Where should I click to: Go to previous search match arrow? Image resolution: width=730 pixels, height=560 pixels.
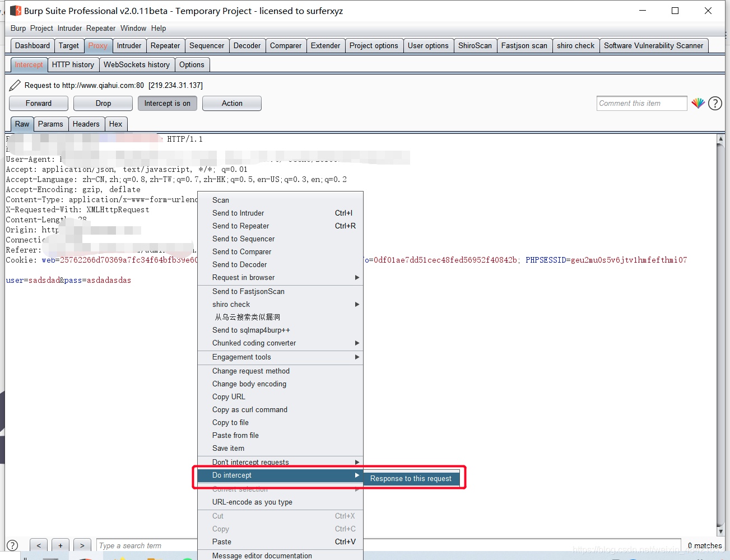[x=39, y=545]
